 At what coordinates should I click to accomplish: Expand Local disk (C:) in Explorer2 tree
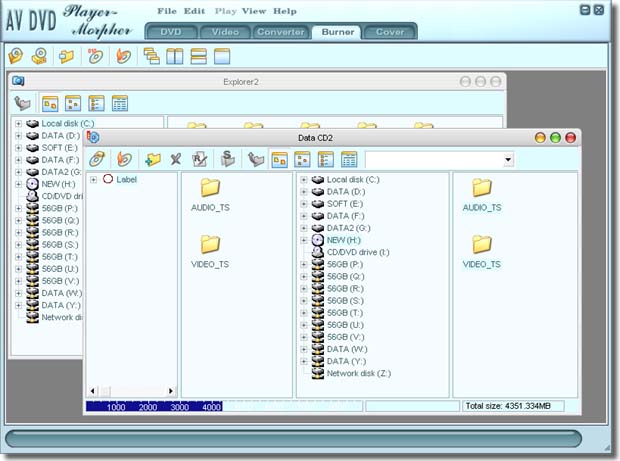point(18,124)
